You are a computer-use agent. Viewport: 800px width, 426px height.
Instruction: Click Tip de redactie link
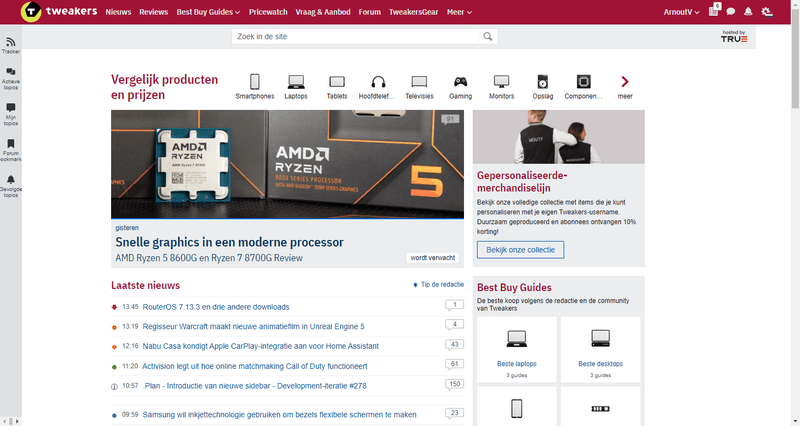(x=439, y=285)
